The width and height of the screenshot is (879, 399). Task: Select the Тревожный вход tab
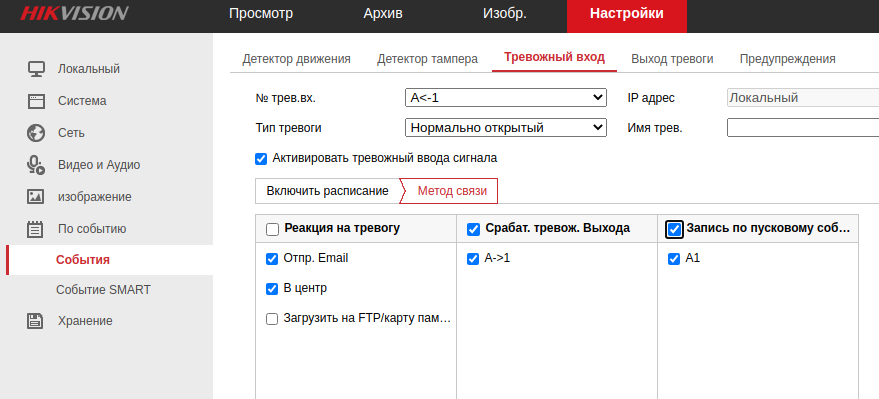(x=554, y=57)
